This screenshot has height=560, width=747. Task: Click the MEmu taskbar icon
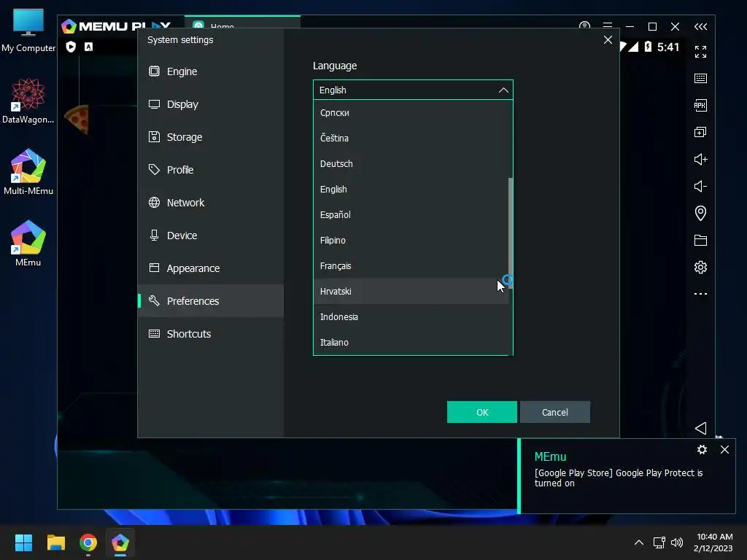(120, 542)
